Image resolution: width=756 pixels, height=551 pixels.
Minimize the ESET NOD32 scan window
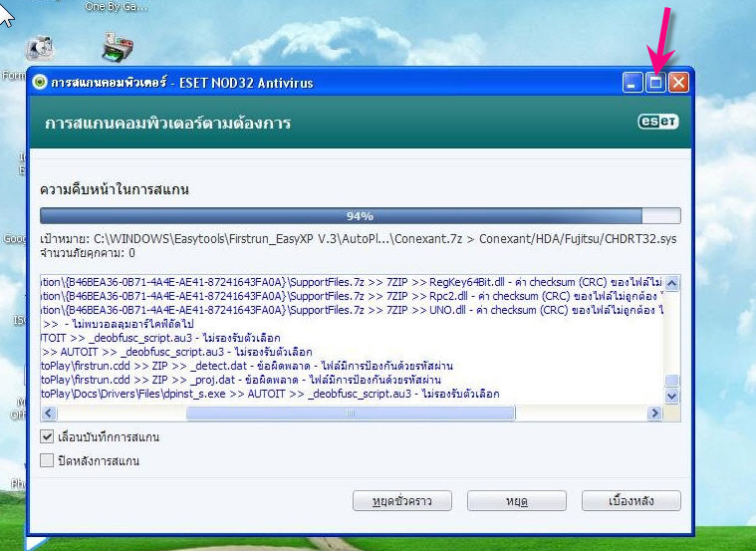point(632,83)
